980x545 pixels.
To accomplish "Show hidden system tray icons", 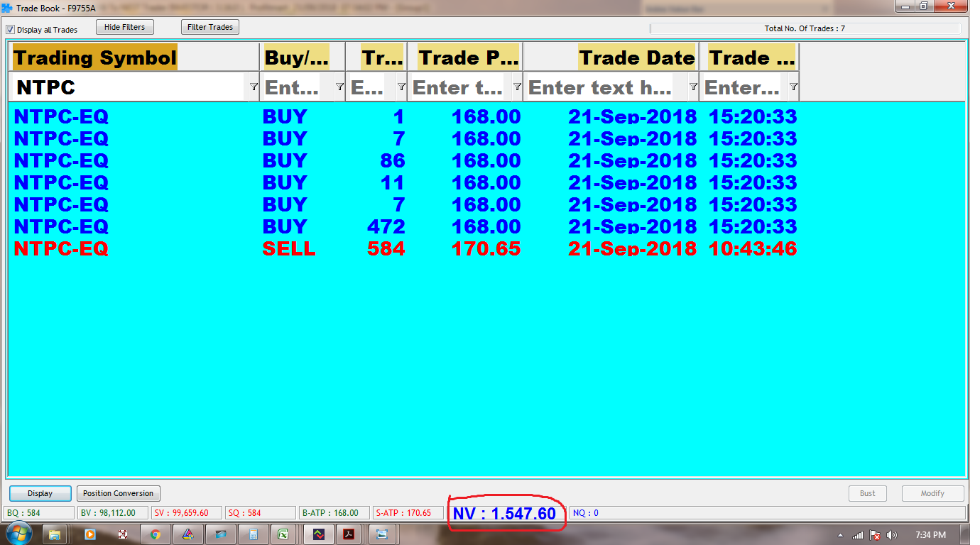I will [841, 535].
